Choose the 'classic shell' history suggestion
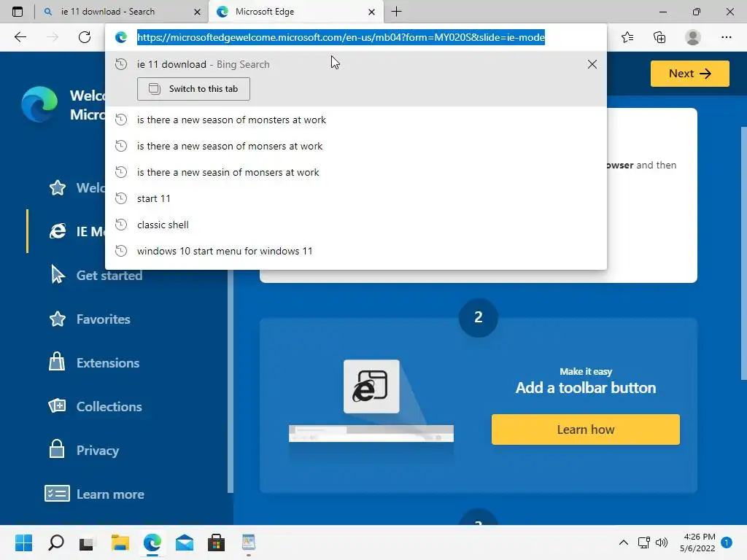747x560 pixels. (356, 225)
